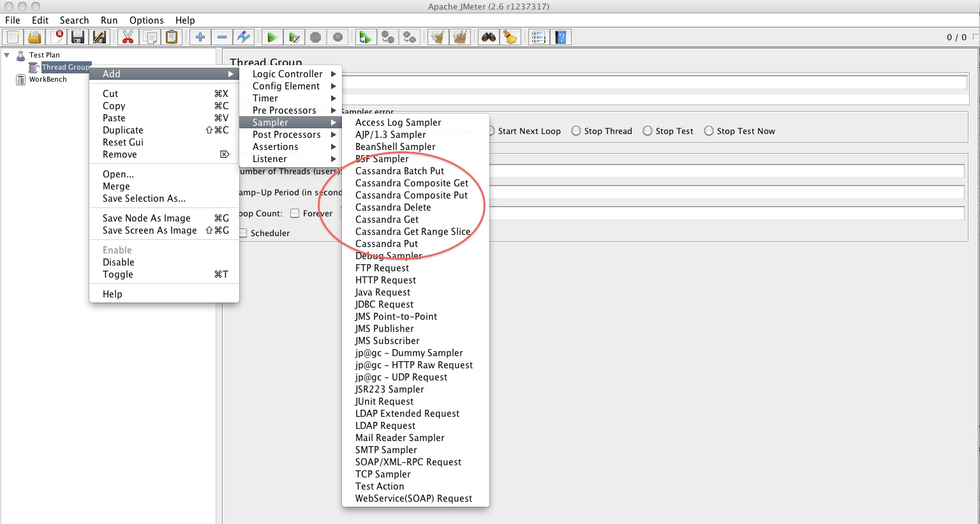Open the File menu
The image size is (980, 524).
coord(13,20)
